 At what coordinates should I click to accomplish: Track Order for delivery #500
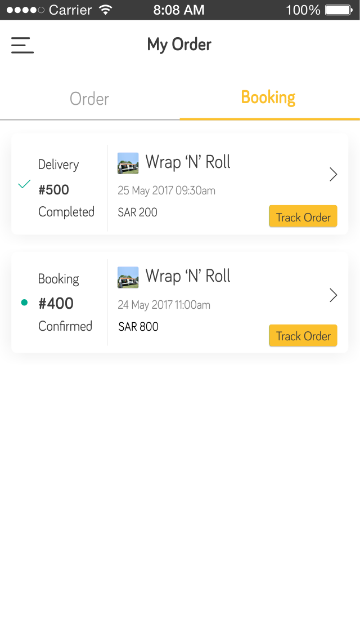(x=303, y=216)
